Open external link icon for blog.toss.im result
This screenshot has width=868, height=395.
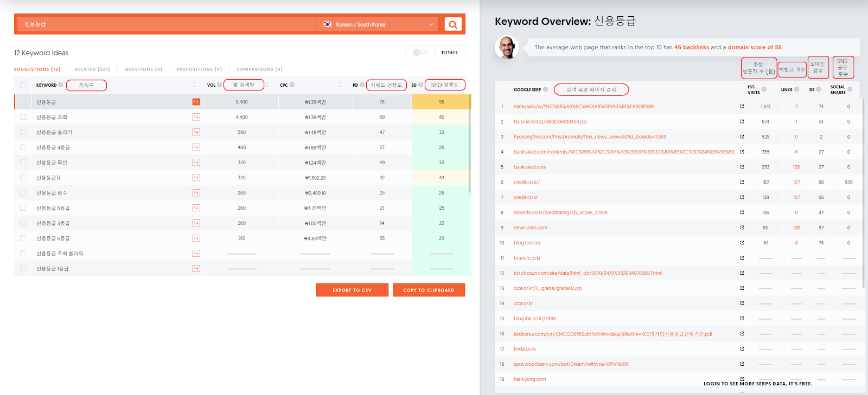[x=742, y=243]
